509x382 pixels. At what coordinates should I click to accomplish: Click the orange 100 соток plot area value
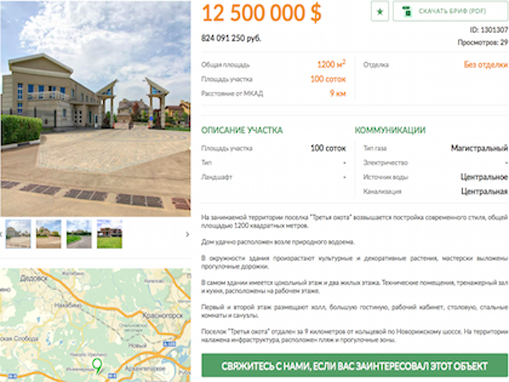[x=328, y=79]
